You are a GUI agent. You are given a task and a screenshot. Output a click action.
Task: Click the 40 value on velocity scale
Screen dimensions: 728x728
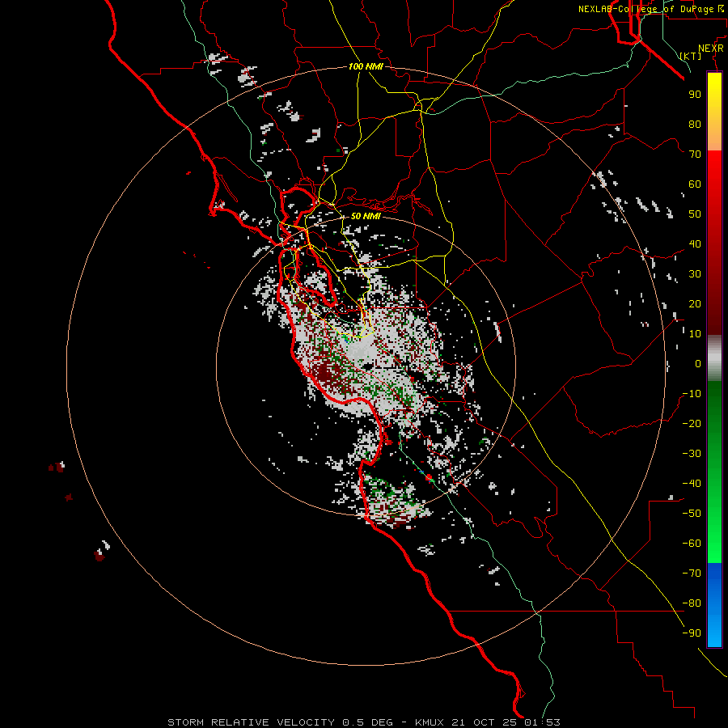pos(695,243)
